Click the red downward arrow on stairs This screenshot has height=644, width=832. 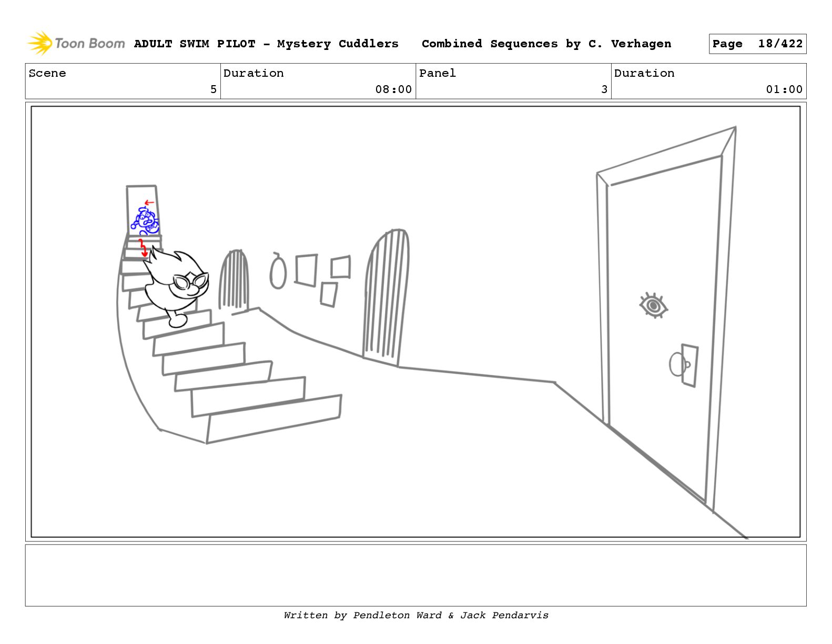click(x=143, y=248)
